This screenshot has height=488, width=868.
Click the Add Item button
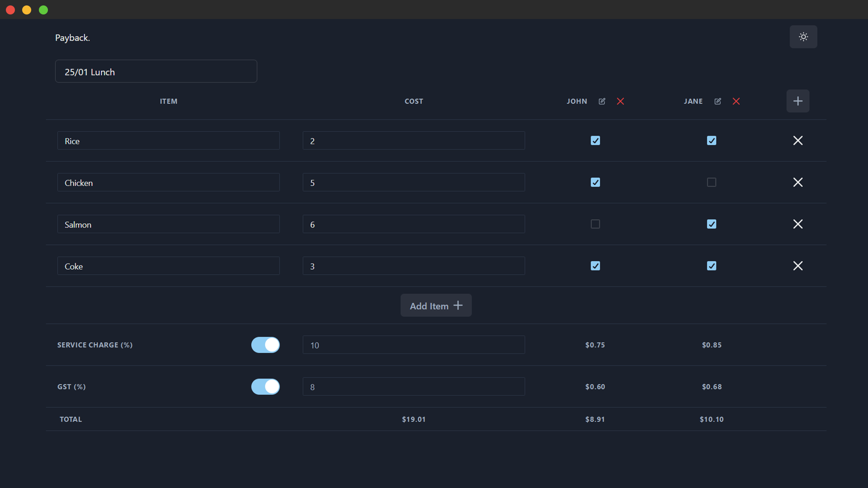436,305
